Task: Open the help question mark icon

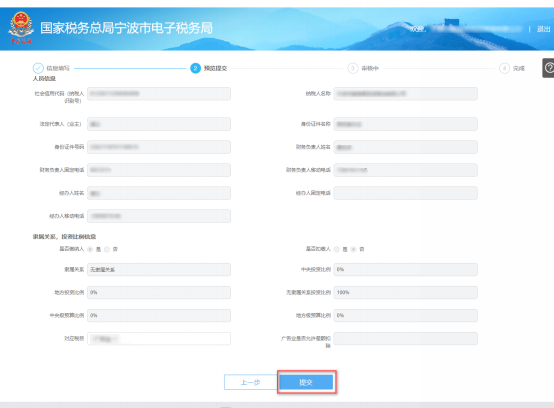Action: (549, 68)
